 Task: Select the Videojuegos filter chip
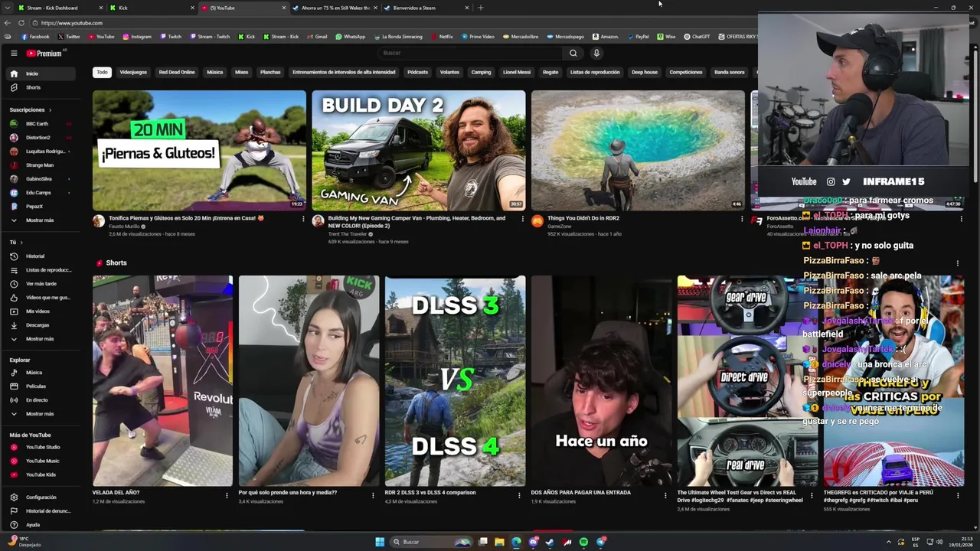133,72
